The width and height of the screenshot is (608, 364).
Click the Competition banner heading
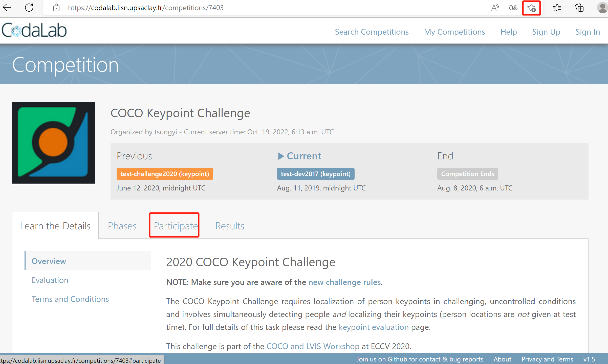click(x=65, y=65)
